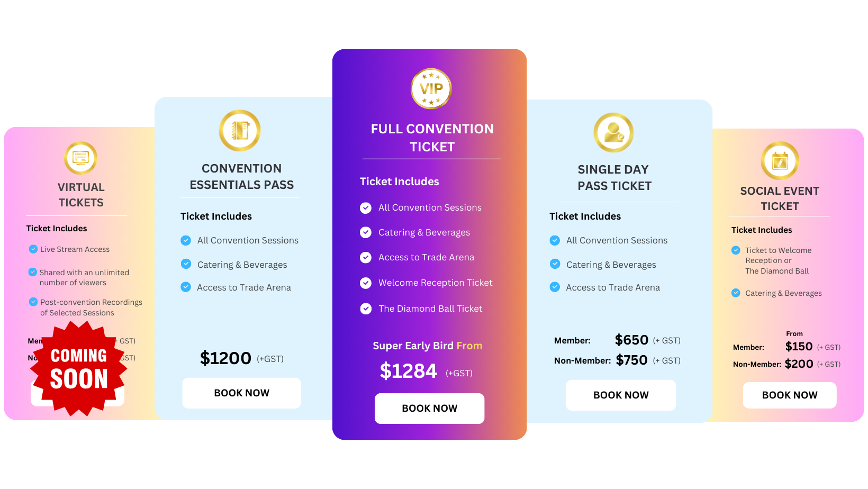Click the notebook icon above Convention Essentials Pass
The height and width of the screenshot is (489, 868).
coord(240,130)
